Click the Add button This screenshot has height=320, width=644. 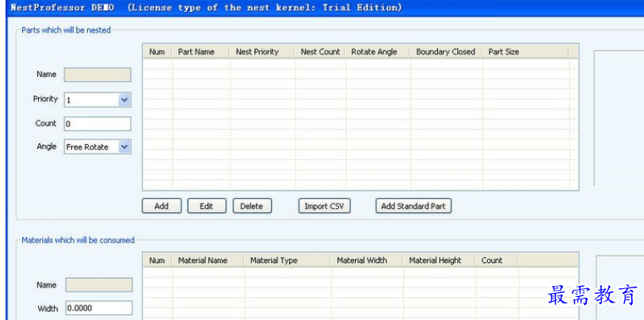point(162,206)
